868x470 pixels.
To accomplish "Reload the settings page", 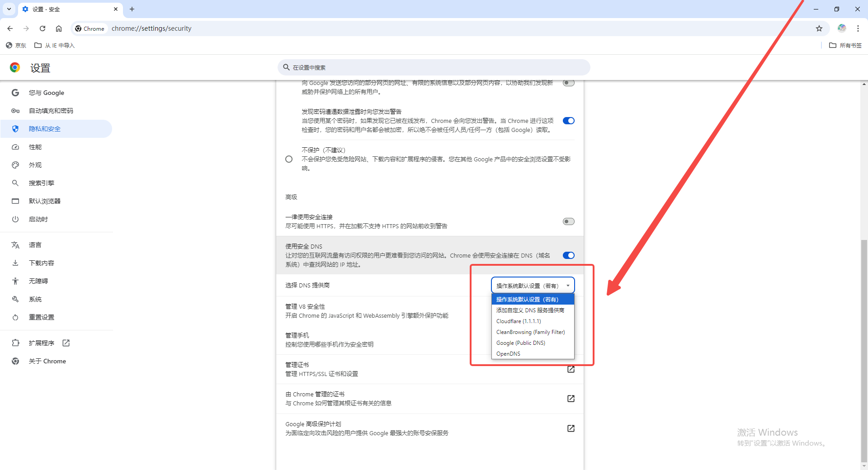I will click(42, 28).
